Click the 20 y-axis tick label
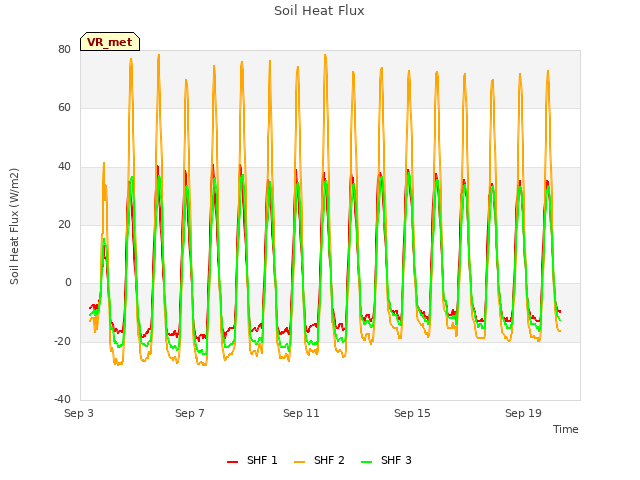Screen dimensions: 640x480 coord(64,224)
